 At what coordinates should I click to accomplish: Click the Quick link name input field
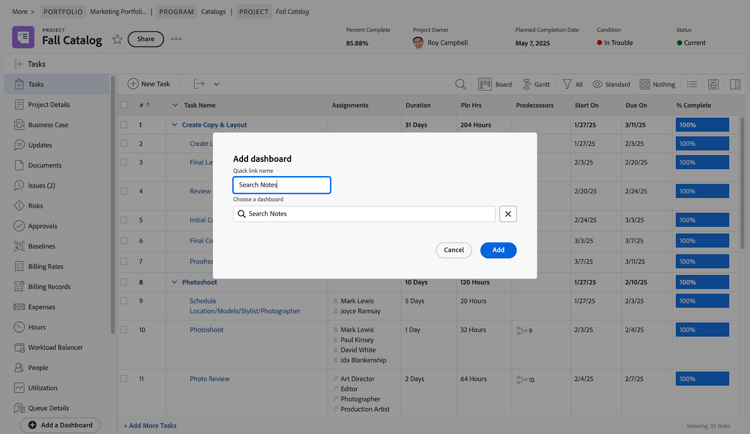pos(282,185)
